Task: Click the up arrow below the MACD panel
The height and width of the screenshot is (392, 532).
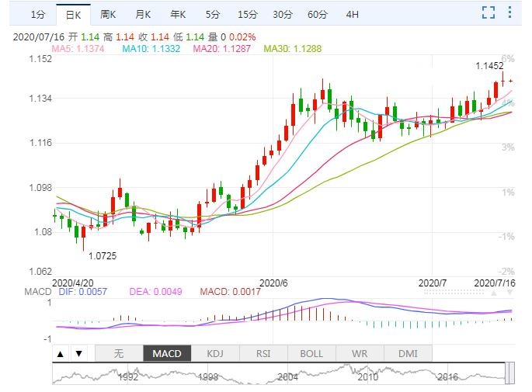Action: click(61, 354)
